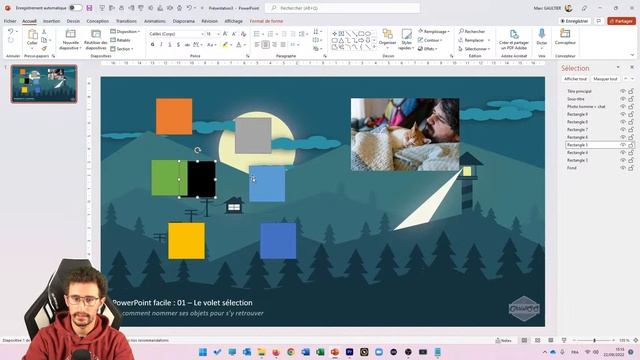Center-align the paragraph text
The height and width of the screenshot is (360, 640).
[x=265, y=44]
